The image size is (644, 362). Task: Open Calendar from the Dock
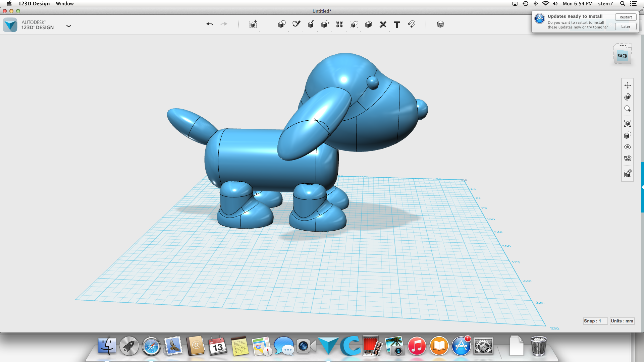coord(218,346)
